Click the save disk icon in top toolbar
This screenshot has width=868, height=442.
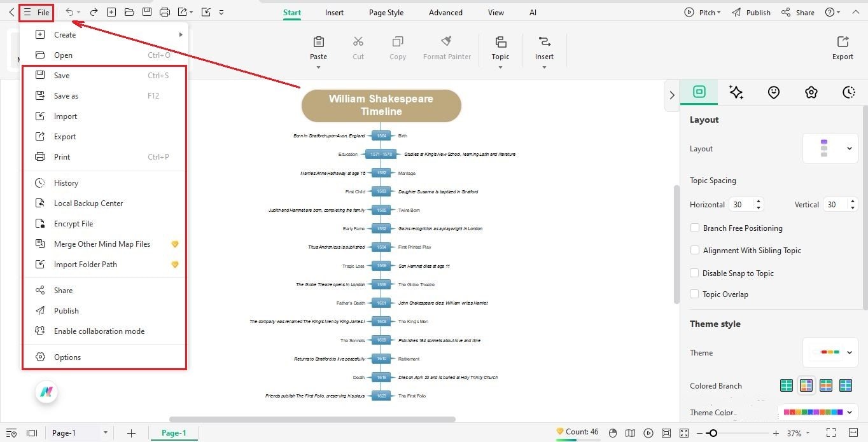pos(147,12)
